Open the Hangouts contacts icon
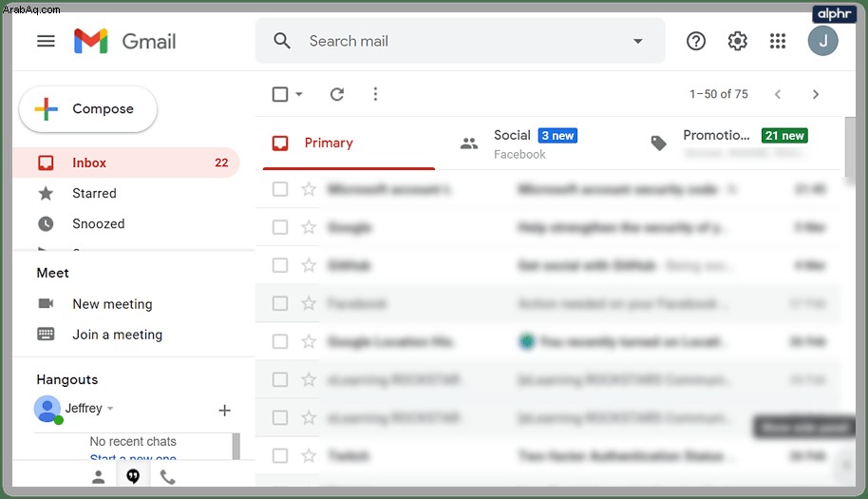Viewport: 868px width, 499px height. click(x=99, y=477)
